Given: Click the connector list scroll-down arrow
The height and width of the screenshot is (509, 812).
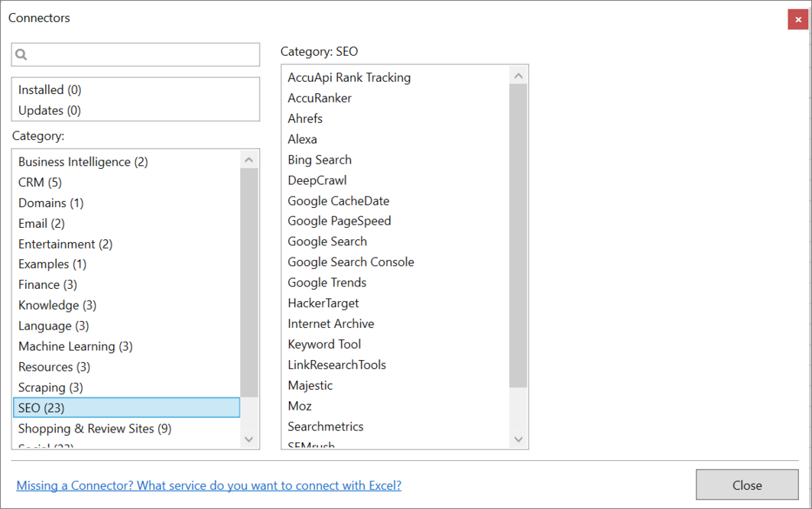Looking at the screenshot, I should 518,439.
